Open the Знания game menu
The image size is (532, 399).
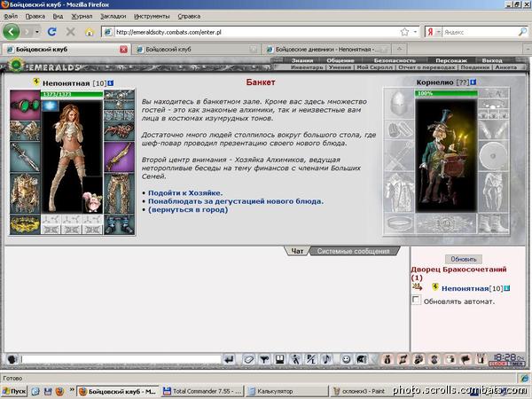click(302, 60)
